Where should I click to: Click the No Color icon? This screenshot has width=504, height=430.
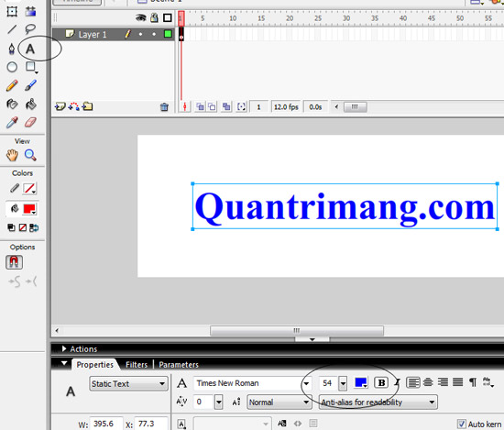pos(23,227)
